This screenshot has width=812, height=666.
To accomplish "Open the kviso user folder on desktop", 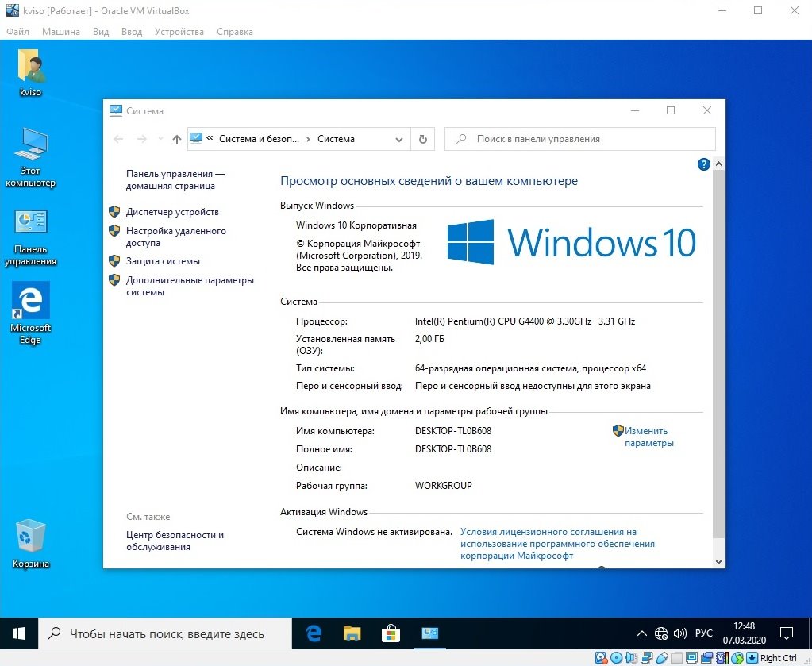I will pos(30,72).
